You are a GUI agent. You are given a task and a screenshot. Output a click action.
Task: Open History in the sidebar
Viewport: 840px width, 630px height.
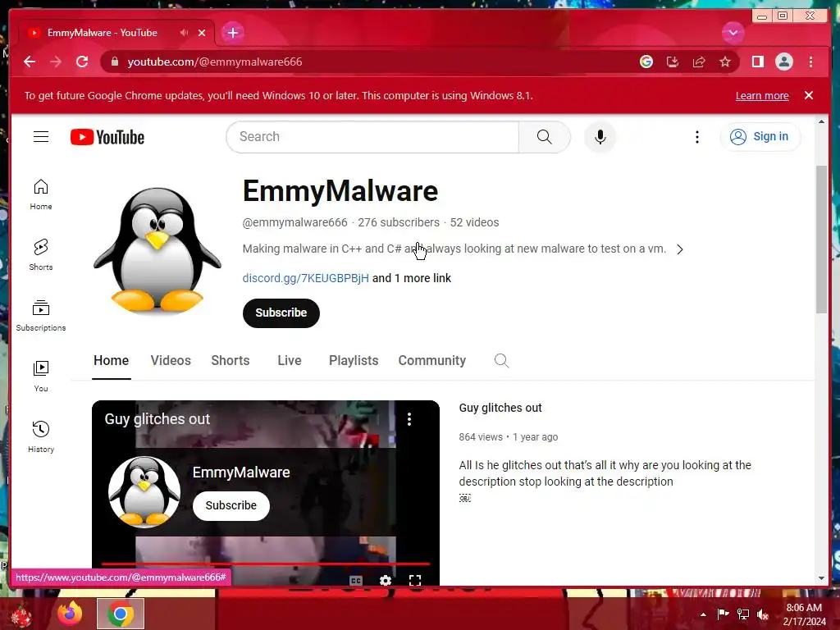[41, 436]
